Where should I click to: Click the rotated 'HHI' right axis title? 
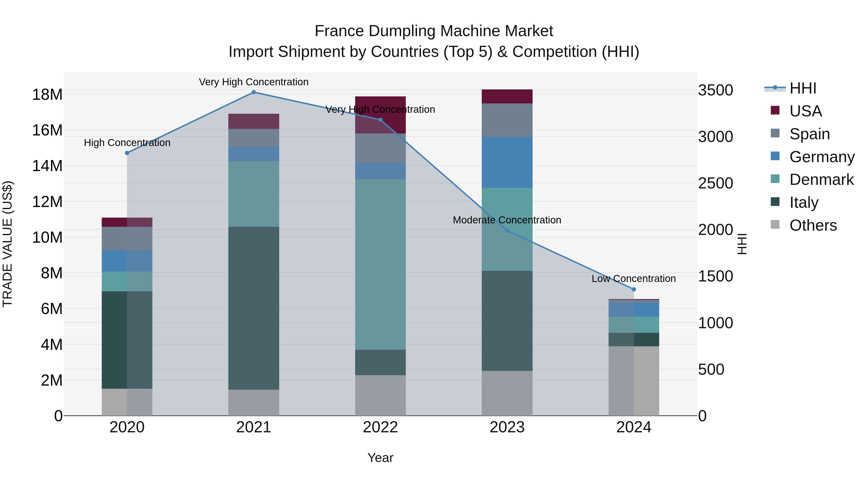(x=742, y=244)
